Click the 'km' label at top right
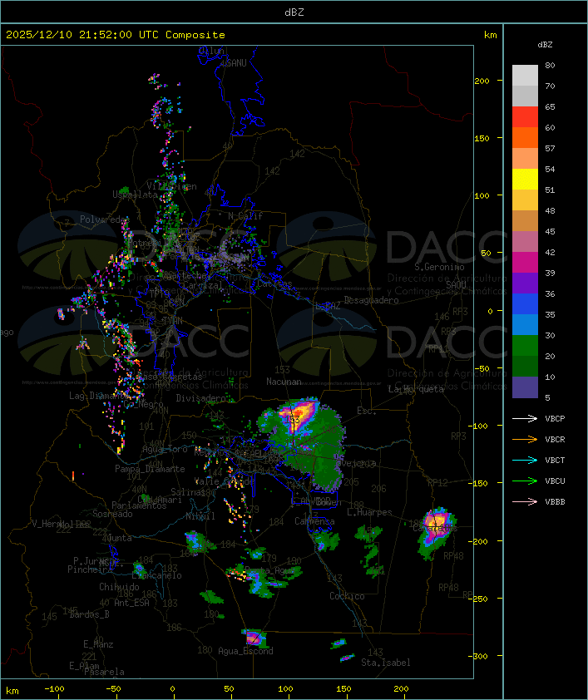 tap(490, 35)
